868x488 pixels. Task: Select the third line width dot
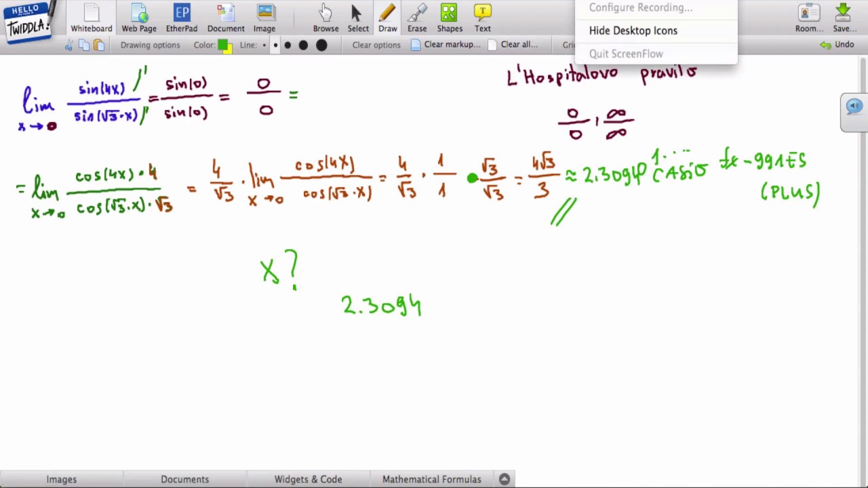(x=288, y=45)
